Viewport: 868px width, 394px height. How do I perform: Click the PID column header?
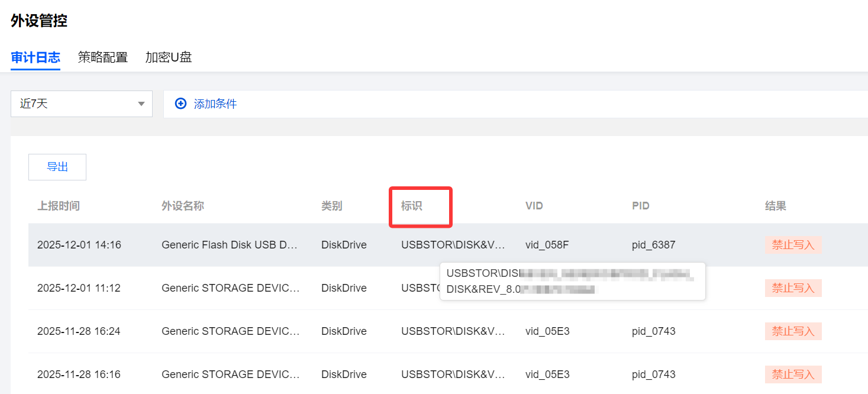coord(640,206)
